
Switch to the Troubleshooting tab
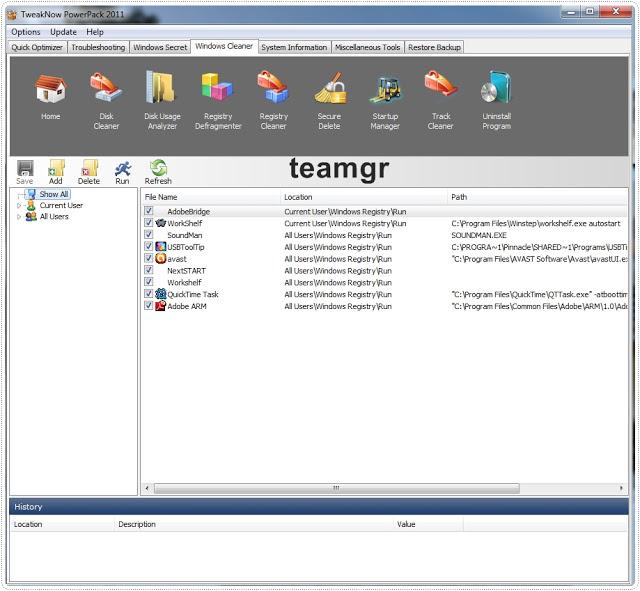coord(98,47)
